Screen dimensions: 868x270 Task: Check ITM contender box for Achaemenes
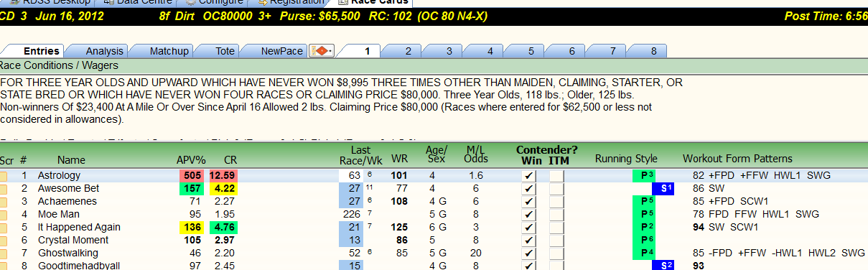tap(557, 201)
